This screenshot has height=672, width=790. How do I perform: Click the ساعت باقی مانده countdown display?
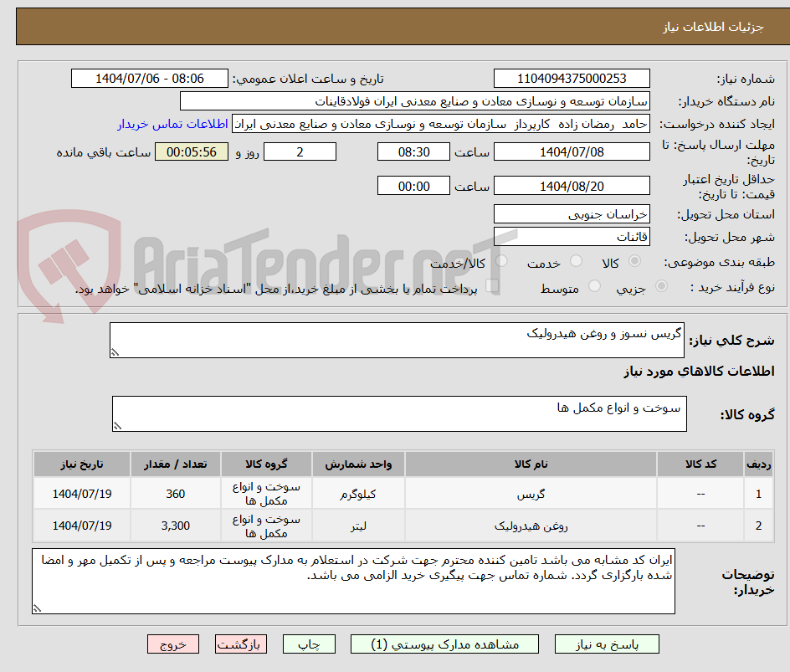coord(191,151)
